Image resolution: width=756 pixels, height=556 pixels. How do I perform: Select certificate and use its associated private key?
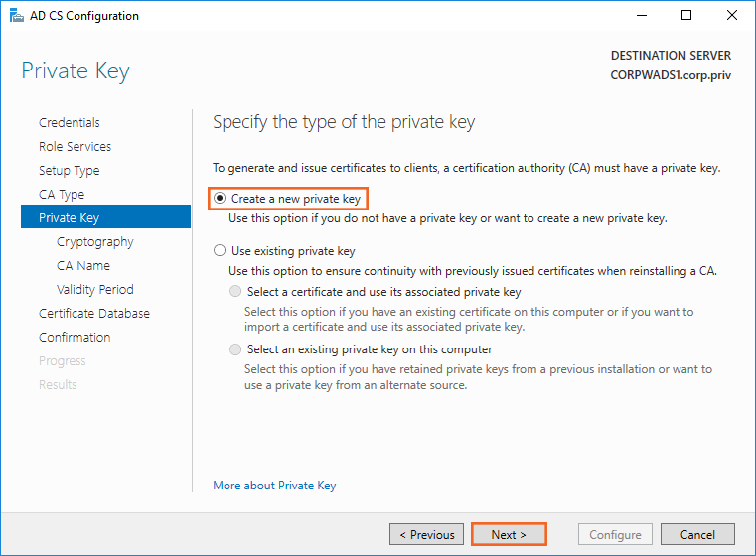click(235, 292)
